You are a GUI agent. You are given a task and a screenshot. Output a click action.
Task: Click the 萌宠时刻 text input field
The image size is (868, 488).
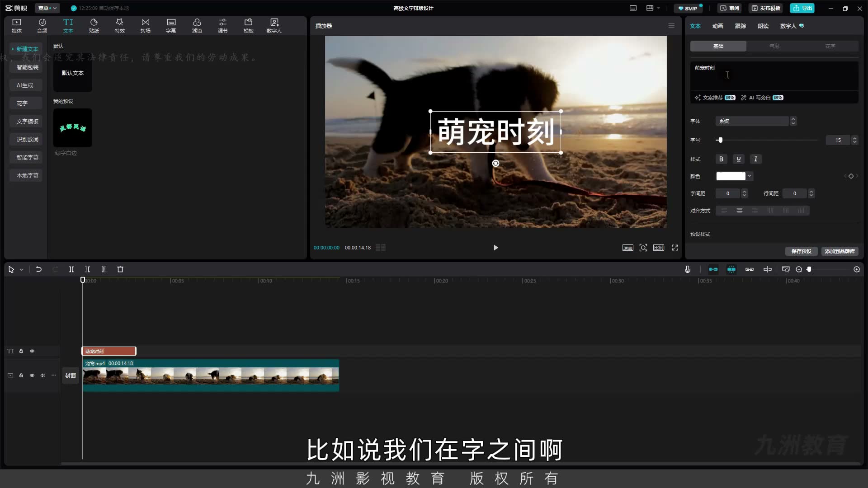point(774,75)
